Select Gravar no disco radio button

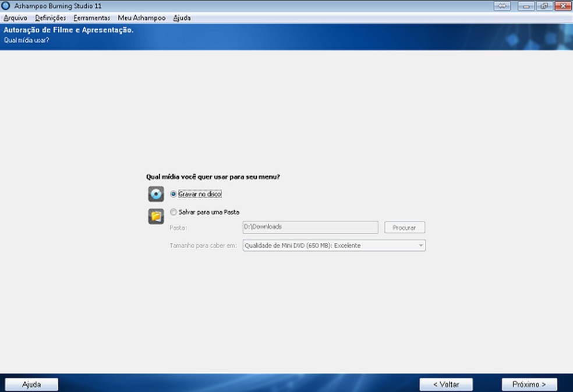(x=173, y=194)
